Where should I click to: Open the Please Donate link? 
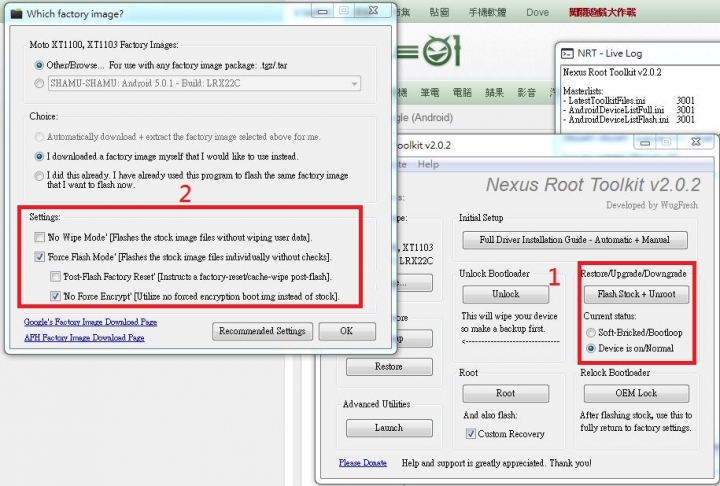pos(363,463)
